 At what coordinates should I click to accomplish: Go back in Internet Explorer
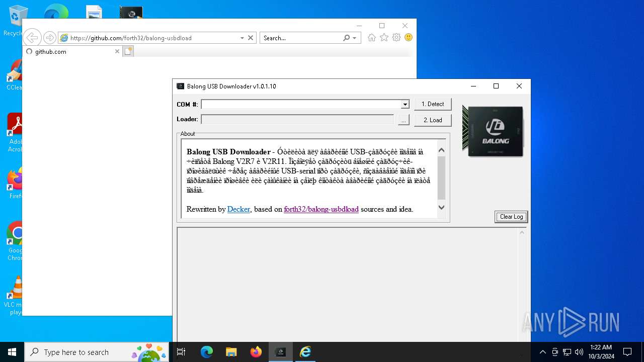coord(32,38)
